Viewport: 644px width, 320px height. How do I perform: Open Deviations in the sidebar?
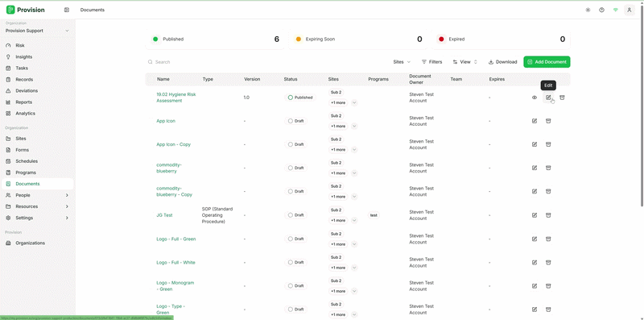point(37,91)
